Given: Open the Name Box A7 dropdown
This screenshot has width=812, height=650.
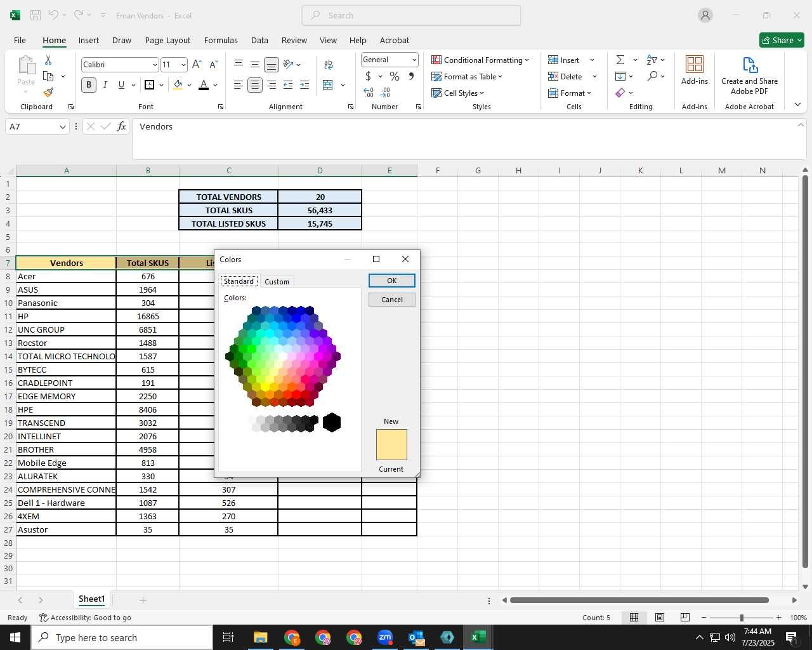Looking at the screenshot, I should point(62,127).
